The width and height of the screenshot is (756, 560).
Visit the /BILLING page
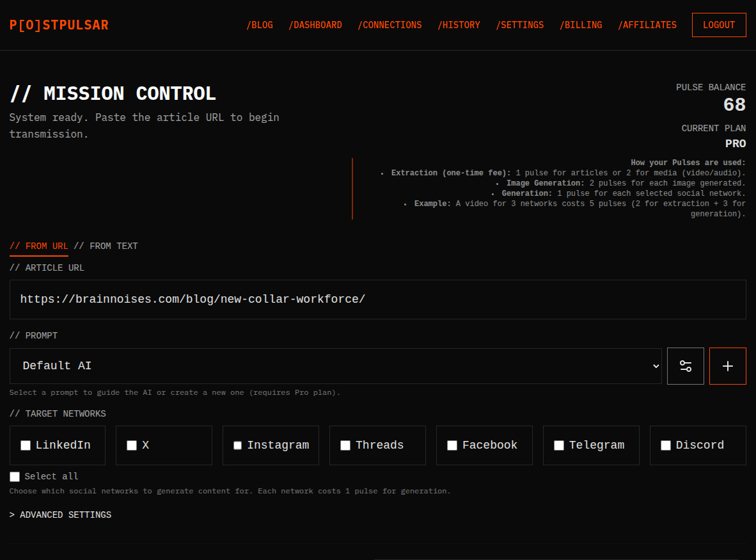click(x=581, y=25)
